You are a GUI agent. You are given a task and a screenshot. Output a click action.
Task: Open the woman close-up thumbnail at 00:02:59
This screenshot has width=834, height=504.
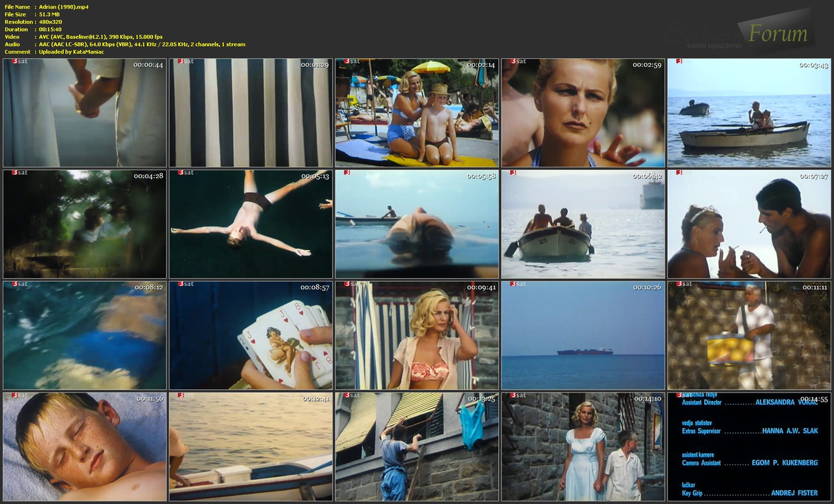tap(583, 113)
